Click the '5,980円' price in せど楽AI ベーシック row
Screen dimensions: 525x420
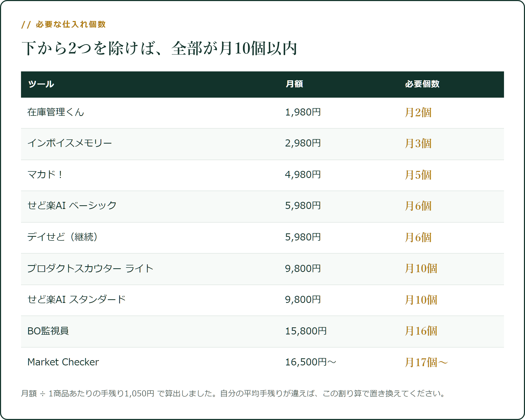[303, 206]
